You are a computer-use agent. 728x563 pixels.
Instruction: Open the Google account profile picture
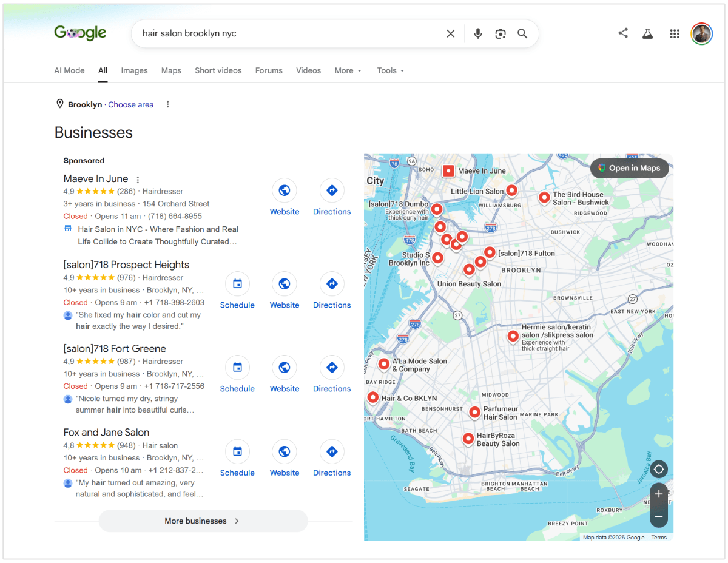[x=701, y=34]
